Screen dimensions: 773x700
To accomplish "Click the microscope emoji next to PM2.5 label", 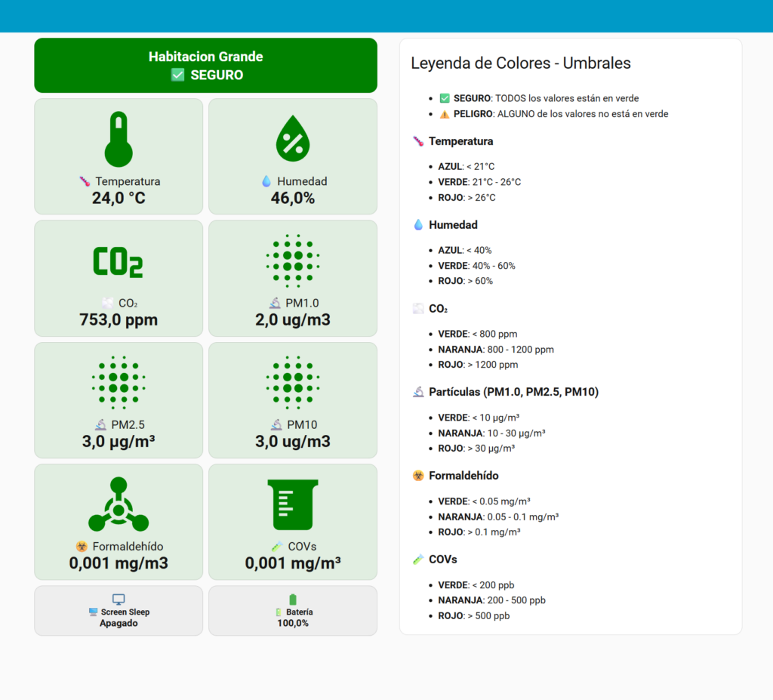I will (100, 424).
